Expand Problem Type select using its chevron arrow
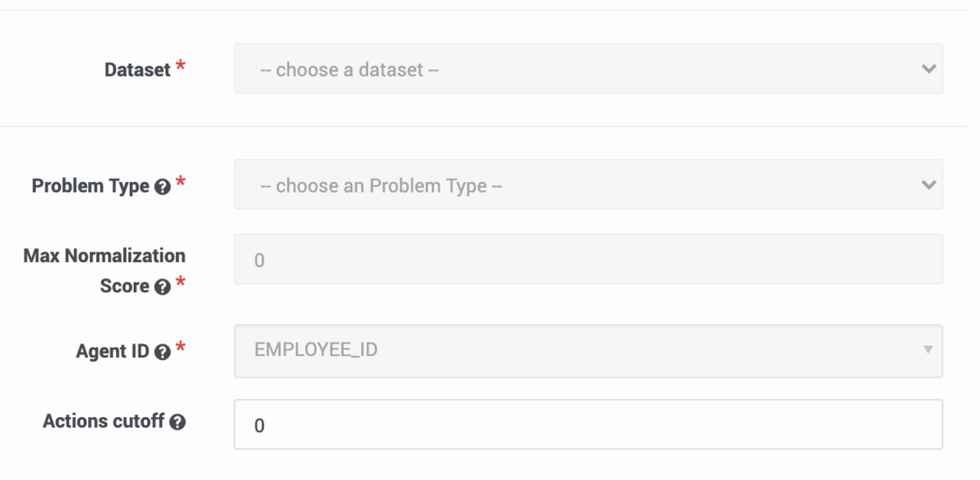The height and width of the screenshot is (480, 980). (x=928, y=185)
